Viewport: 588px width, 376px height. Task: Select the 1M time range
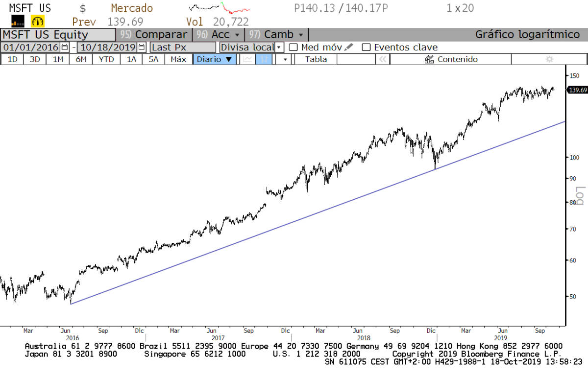coord(58,59)
